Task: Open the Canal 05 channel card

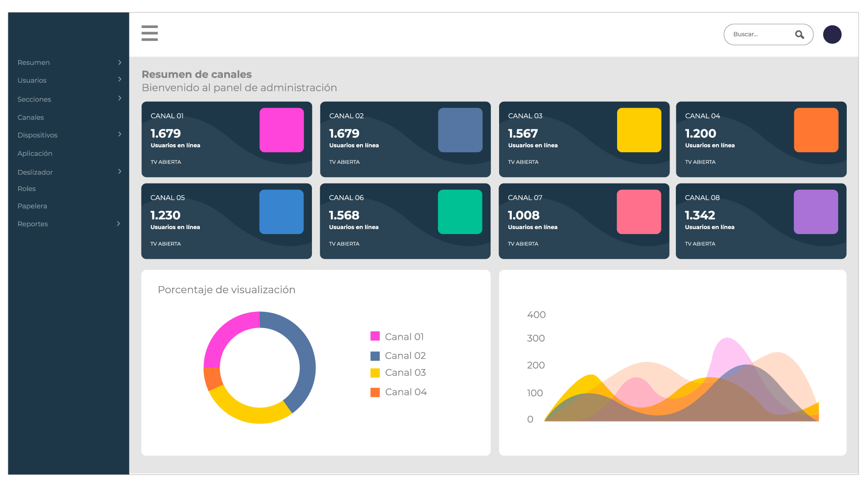Action: point(203,221)
